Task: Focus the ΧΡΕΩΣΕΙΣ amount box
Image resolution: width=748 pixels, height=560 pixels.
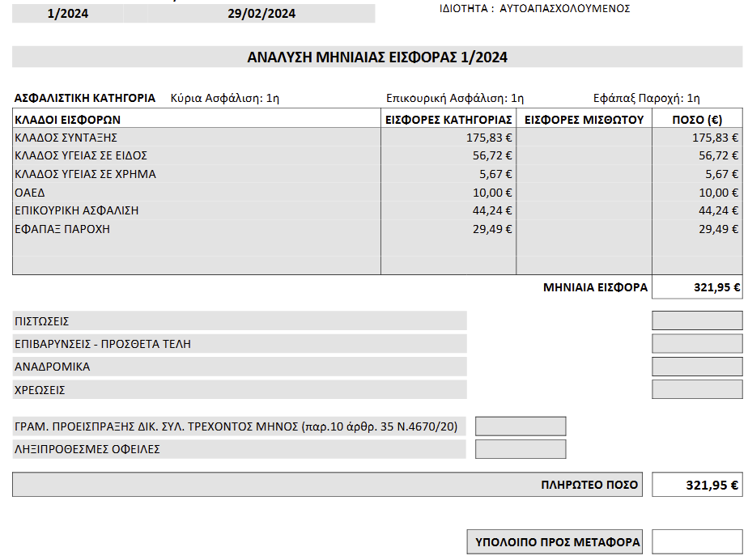Action: [697, 389]
